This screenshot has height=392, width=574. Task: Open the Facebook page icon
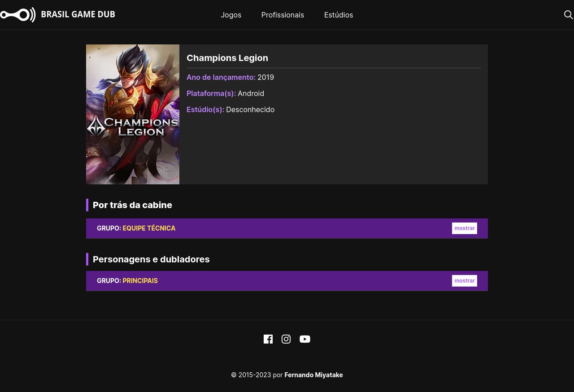(268, 339)
